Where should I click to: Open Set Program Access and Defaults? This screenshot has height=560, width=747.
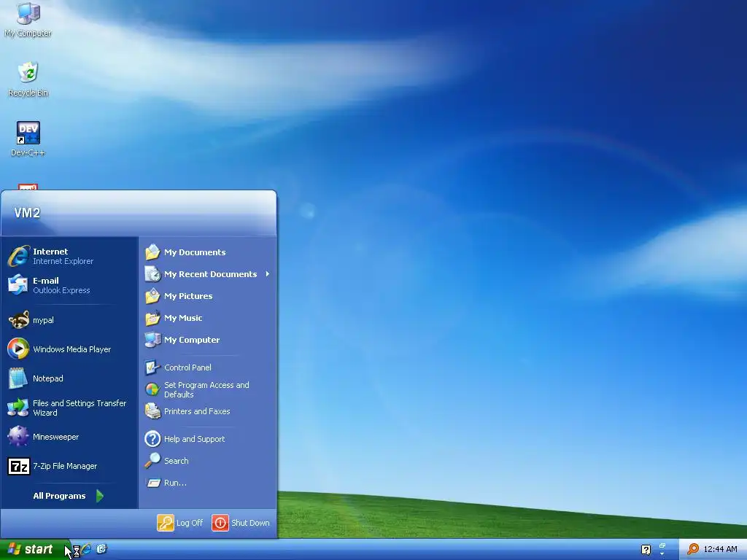(x=207, y=389)
